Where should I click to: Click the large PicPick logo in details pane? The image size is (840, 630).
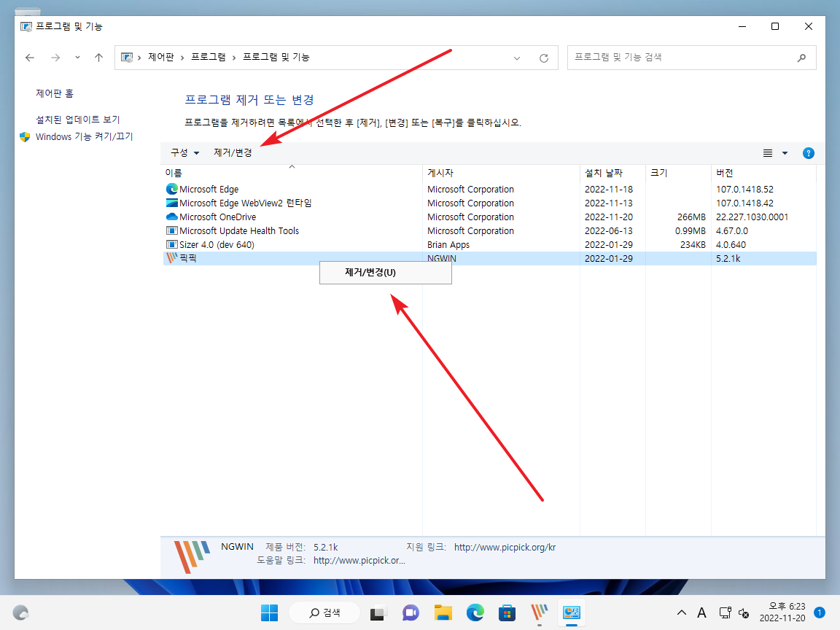(191, 557)
